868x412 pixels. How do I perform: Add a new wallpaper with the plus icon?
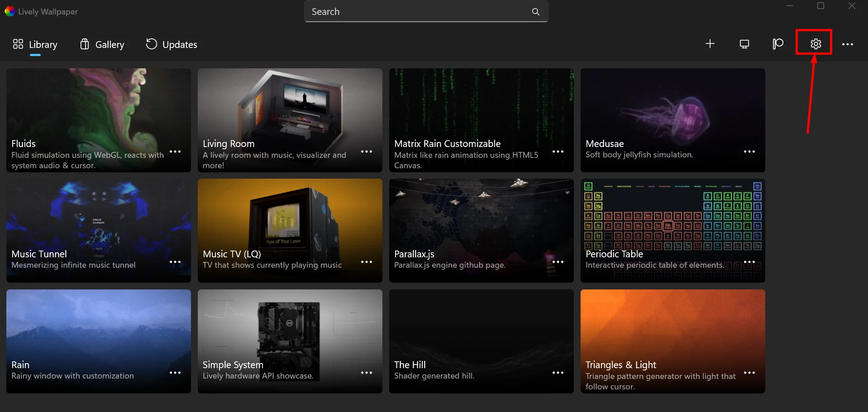[x=710, y=44]
